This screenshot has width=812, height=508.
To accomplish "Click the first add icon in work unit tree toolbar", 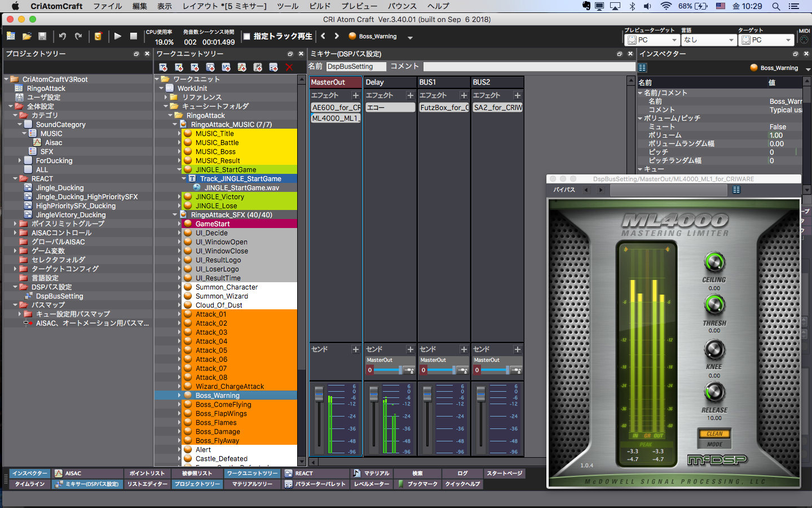I will [164, 67].
